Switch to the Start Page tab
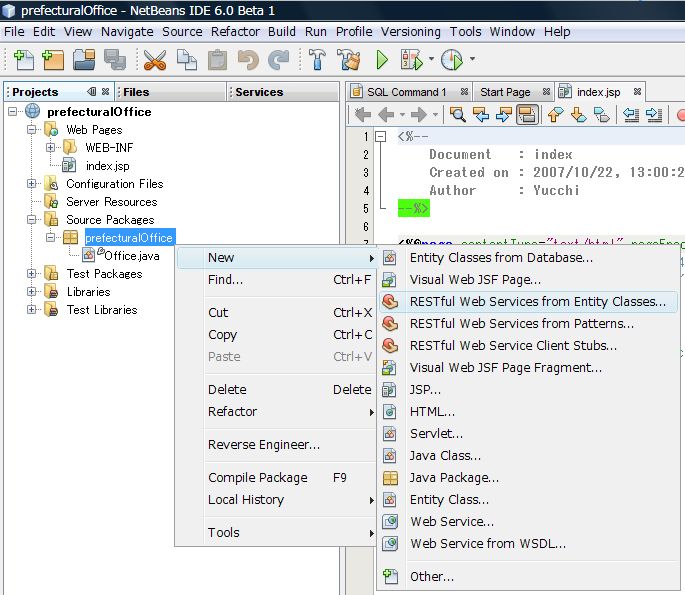 [505, 92]
